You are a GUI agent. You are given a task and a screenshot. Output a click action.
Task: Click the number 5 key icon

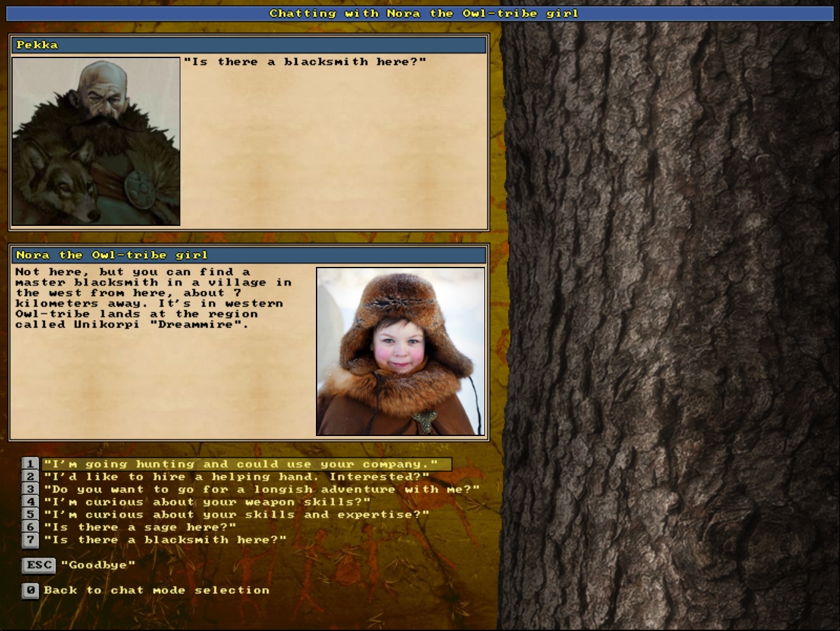click(30, 515)
